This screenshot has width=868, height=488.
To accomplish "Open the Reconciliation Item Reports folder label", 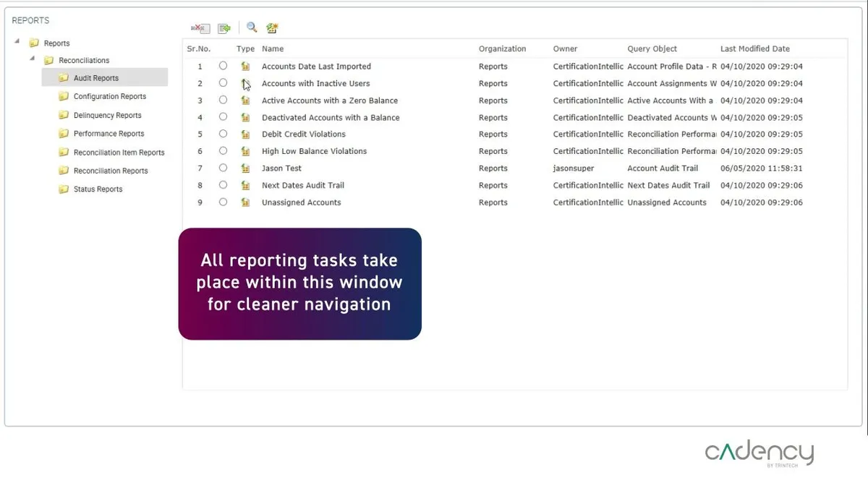I will (x=119, y=153).
